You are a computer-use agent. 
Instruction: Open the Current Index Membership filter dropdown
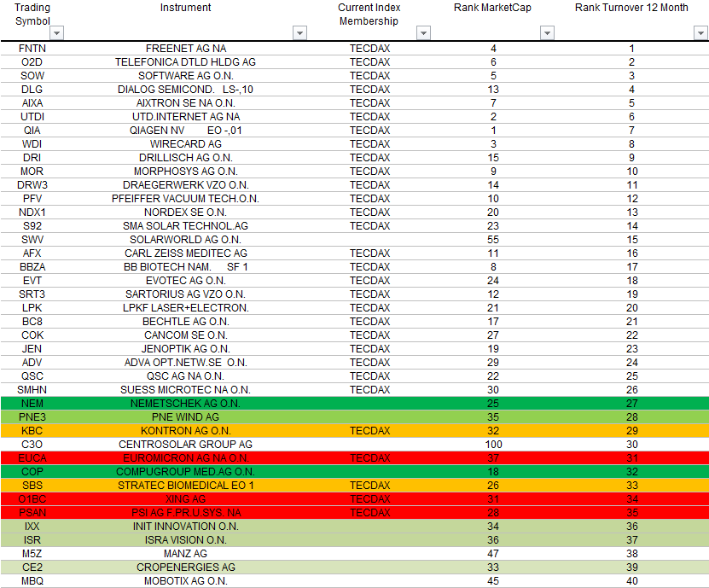tap(423, 33)
